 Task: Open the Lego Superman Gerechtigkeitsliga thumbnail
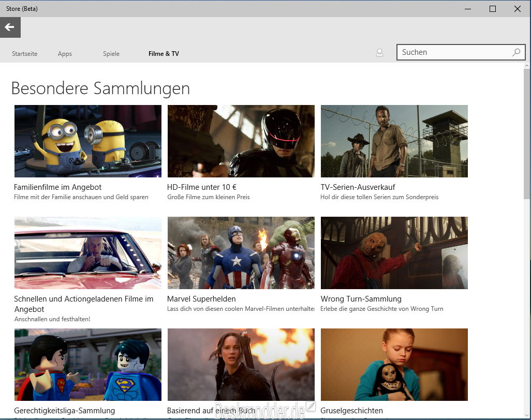(87, 365)
